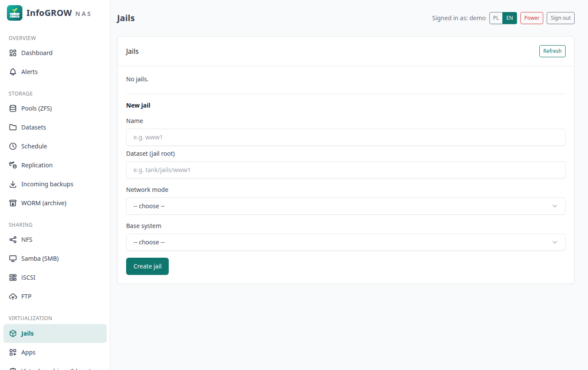Click the Dashboard grid icon

(13, 53)
